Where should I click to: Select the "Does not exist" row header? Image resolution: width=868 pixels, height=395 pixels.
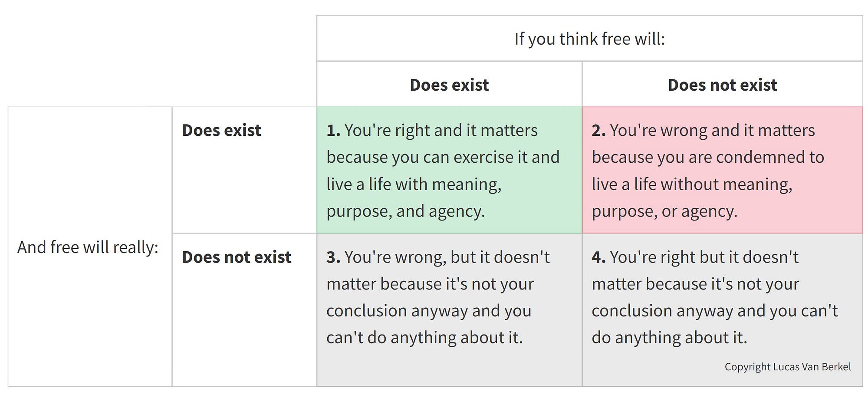pos(237,257)
